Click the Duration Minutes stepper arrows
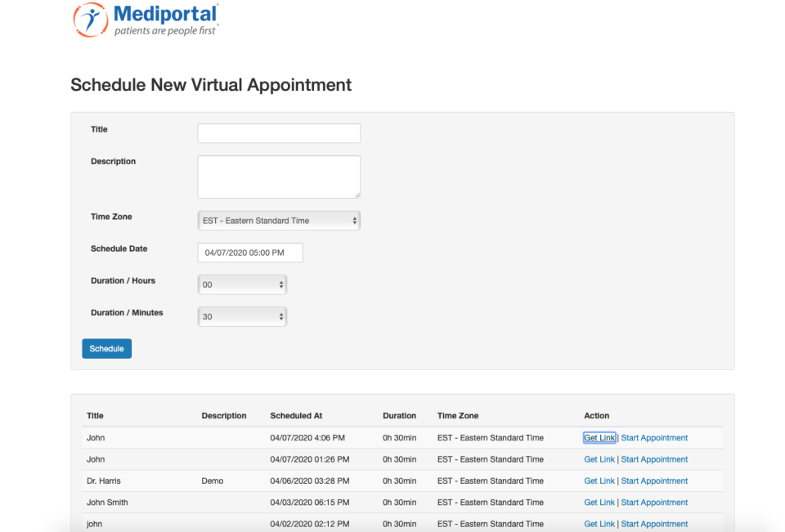The width and height of the screenshot is (785, 532). [280, 316]
